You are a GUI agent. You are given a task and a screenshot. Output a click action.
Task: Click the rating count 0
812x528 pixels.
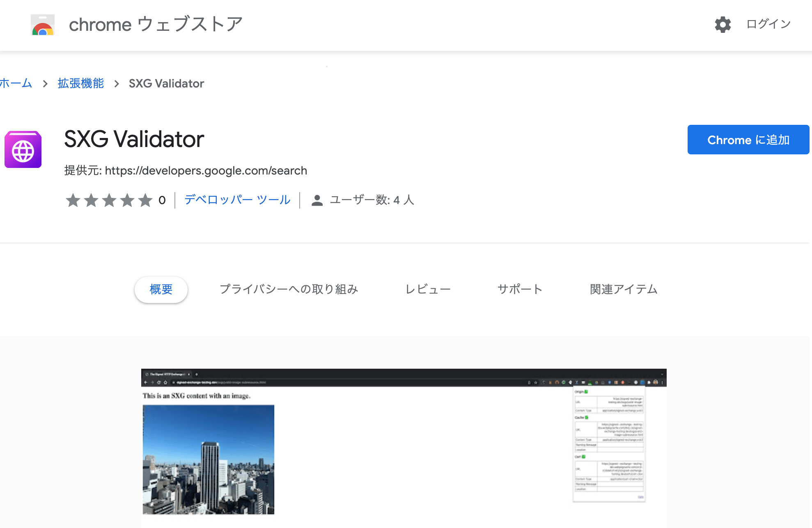[x=162, y=200]
